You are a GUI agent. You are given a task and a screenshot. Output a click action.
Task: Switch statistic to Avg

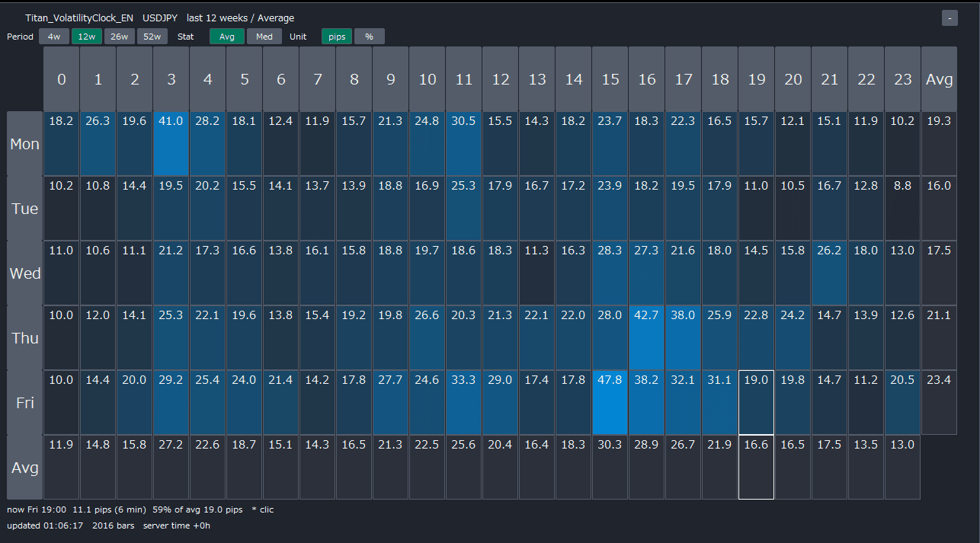tap(227, 37)
